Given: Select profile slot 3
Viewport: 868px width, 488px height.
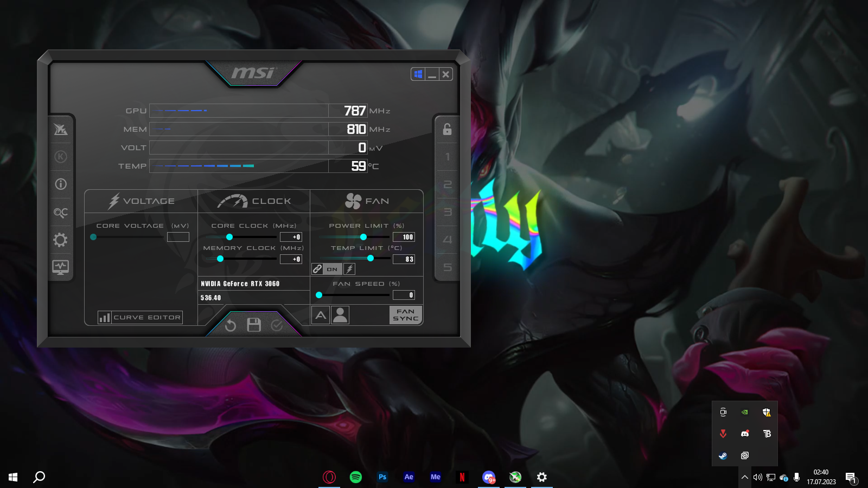Looking at the screenshot, I should pyautogui.click(x=447, y=212).
